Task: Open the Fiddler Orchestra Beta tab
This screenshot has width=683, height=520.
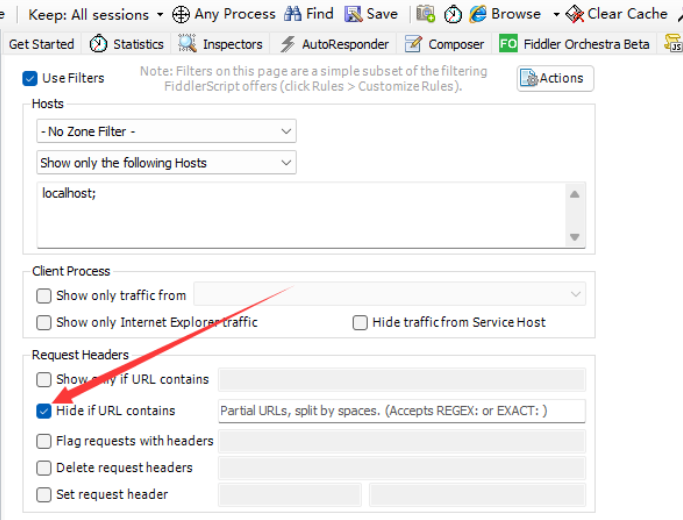Action: pos(575,44)
